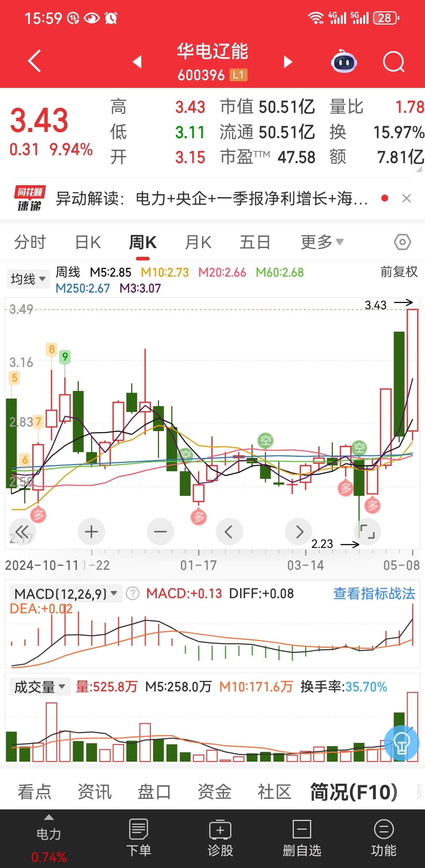Switch to 五日 tab
Viewport: 425px width, 868px height.
click(255, 242)
